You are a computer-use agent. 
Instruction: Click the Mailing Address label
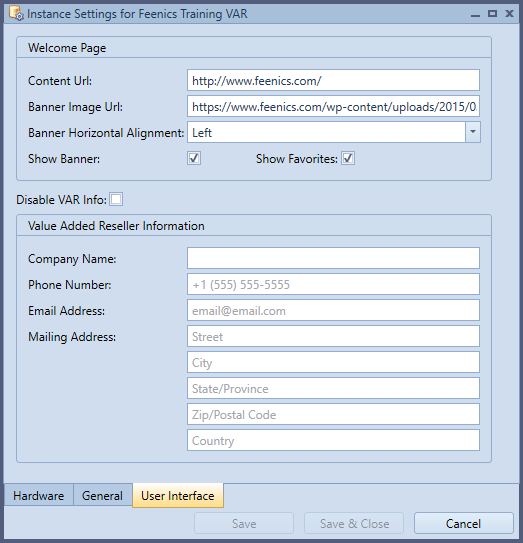[x=72, y=337]
